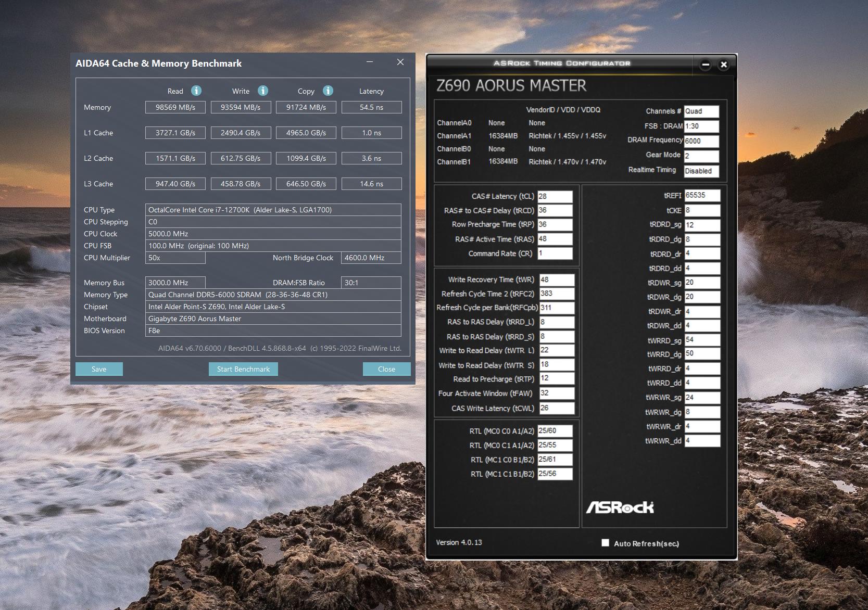Click the RTL (MC1 C0 B1/B2) field

click(x=555, y=460)
